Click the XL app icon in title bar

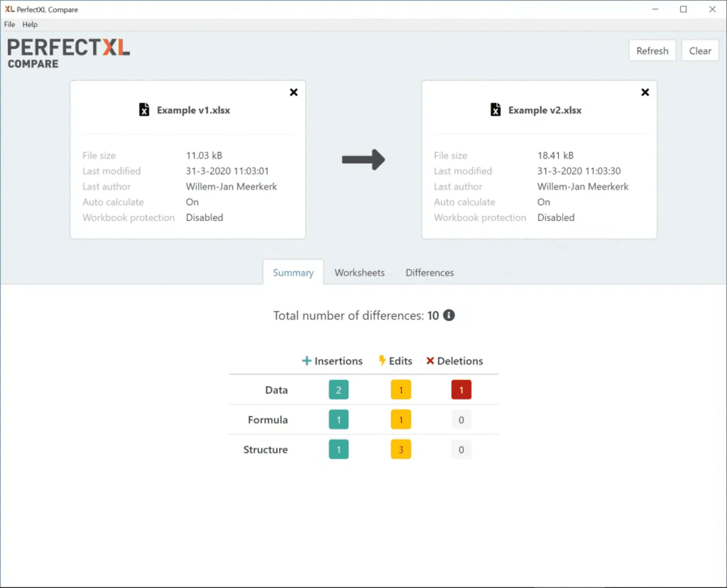click(x=10, y=9)
